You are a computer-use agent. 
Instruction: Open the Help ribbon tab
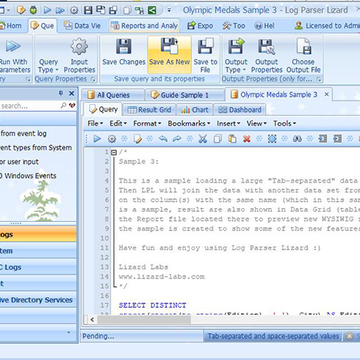click(x=265, y=26)
